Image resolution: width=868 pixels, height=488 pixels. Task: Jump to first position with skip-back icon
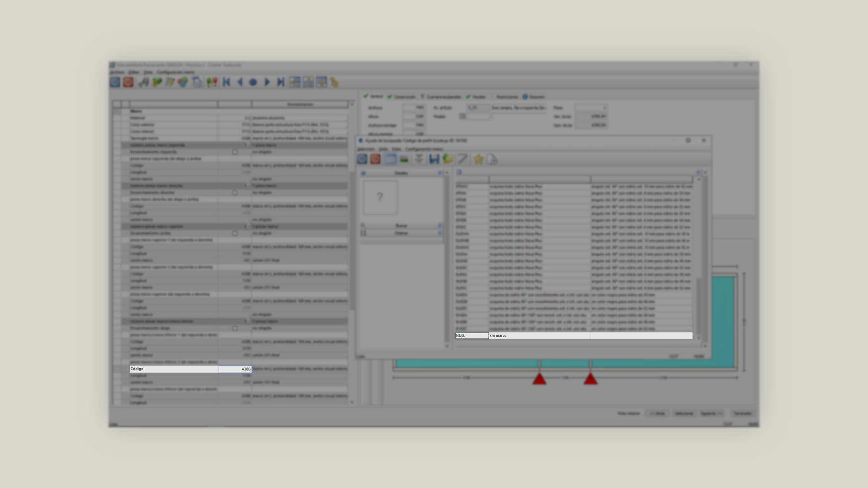point(226,82)
